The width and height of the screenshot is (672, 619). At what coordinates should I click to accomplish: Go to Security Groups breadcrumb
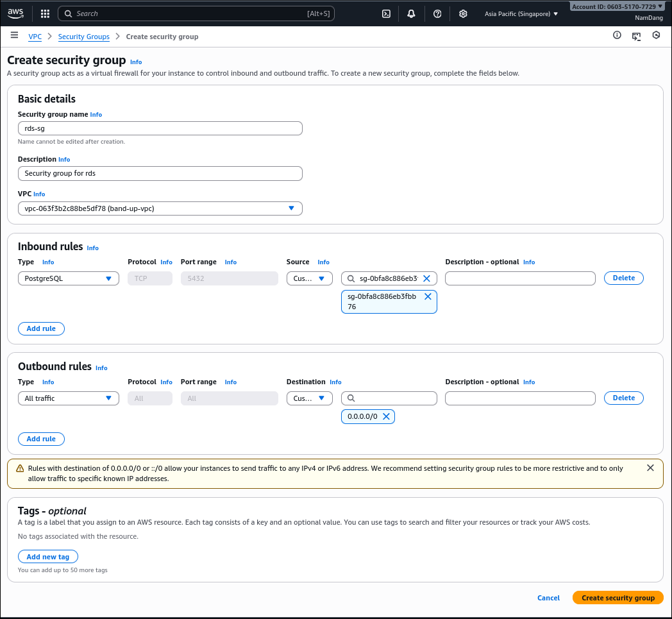point(83,37)
